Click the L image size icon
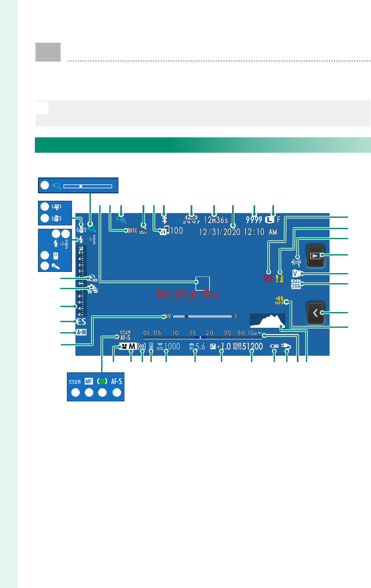 coord(270,220)
